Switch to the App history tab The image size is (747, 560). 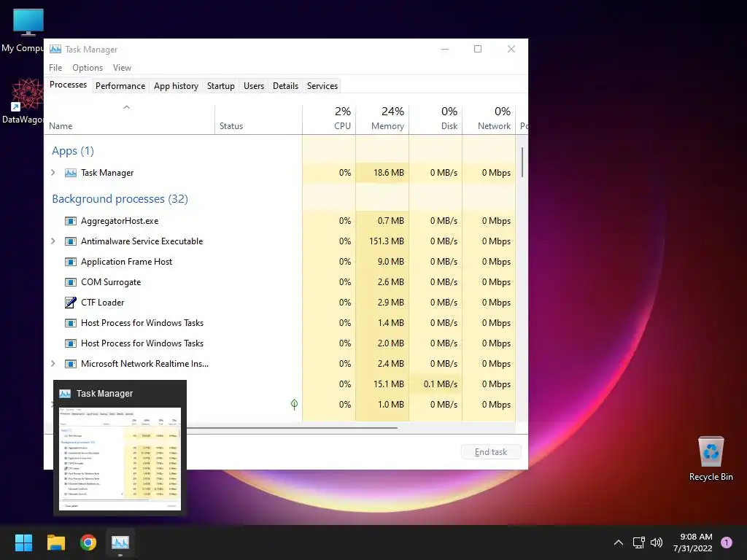tap(176, 86)
